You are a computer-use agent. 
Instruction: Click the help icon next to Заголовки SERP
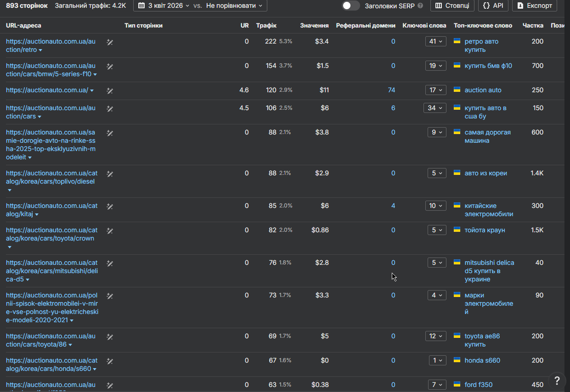click(x=420, y=6)
